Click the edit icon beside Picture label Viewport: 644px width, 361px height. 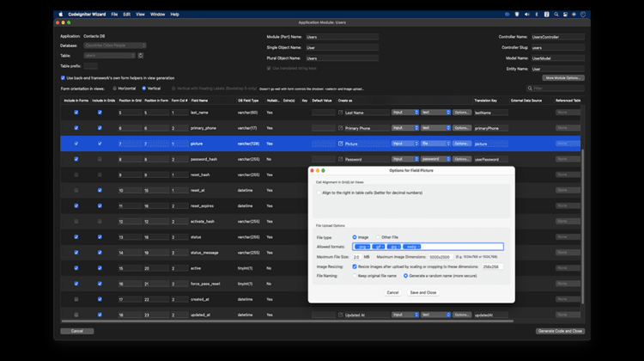[341, 144]
